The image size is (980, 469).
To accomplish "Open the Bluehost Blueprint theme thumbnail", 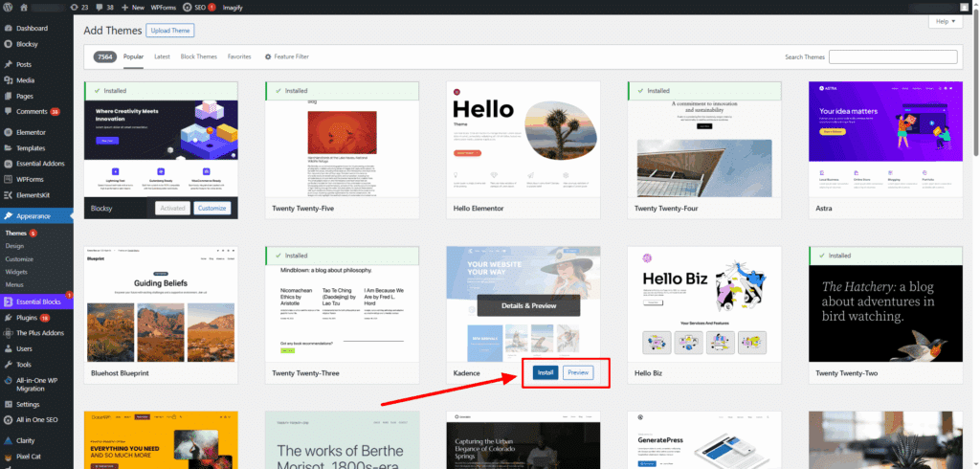I will (161, 304).
